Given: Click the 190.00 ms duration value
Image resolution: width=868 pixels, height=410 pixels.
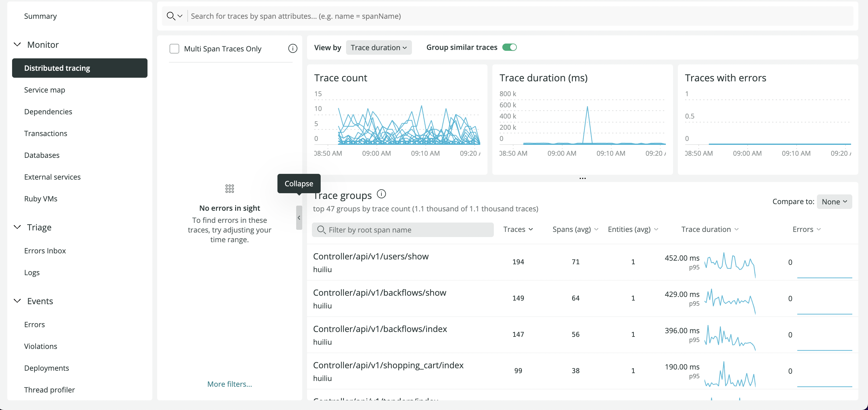Looking at the screenshot, I should coord(682,367).
